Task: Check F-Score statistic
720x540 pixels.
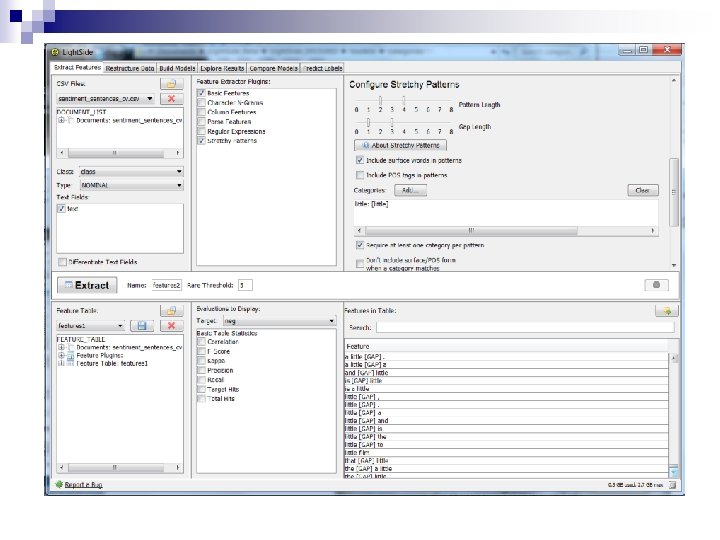Action: coord(201,351)
